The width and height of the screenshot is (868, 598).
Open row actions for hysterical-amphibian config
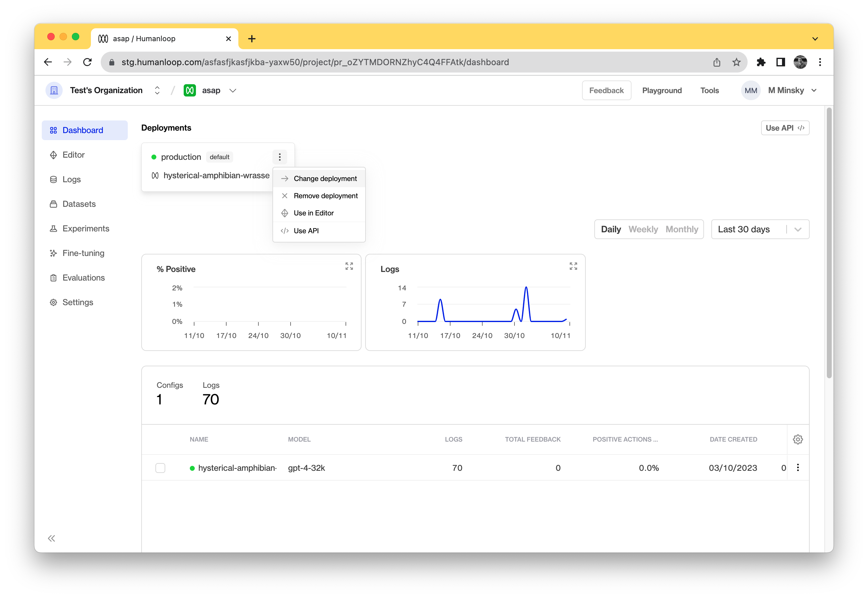pyautogui.click(x=798, y=468)
